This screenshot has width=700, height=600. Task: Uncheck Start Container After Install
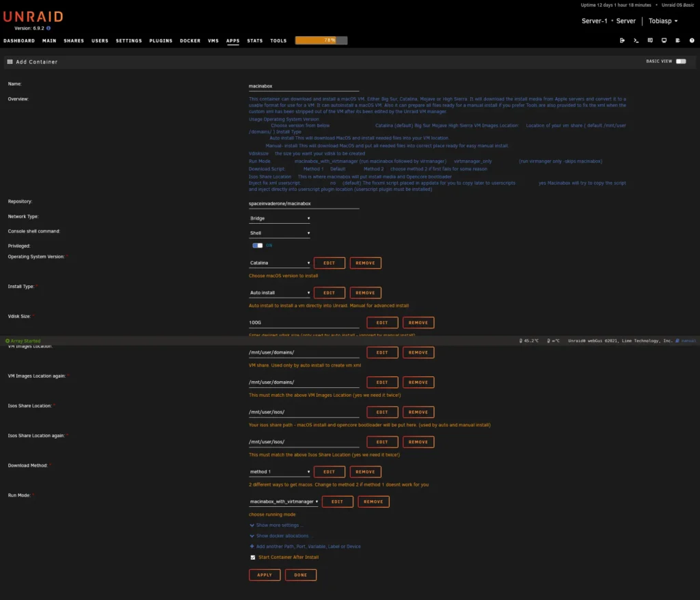pos(253,557)
